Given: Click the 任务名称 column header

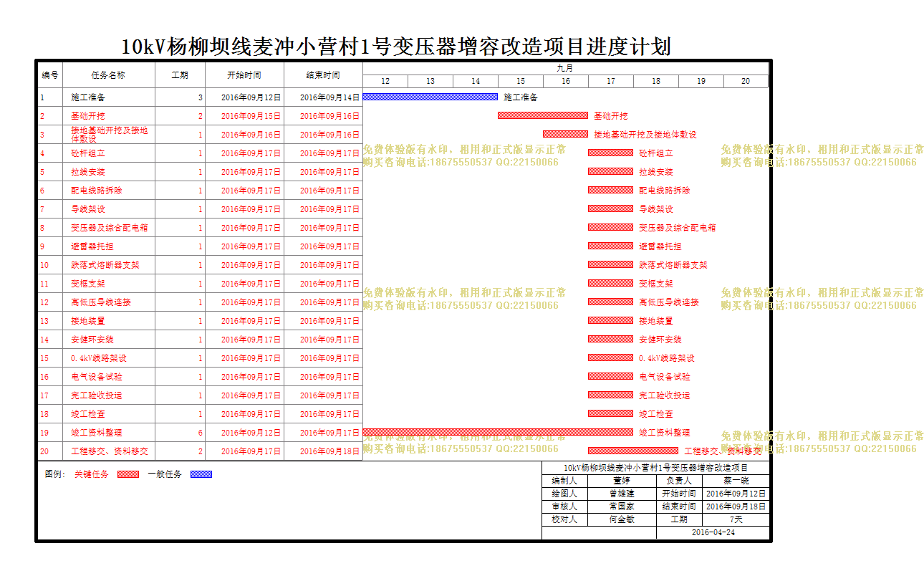Looking at the screenshot, I should point(108,75).
